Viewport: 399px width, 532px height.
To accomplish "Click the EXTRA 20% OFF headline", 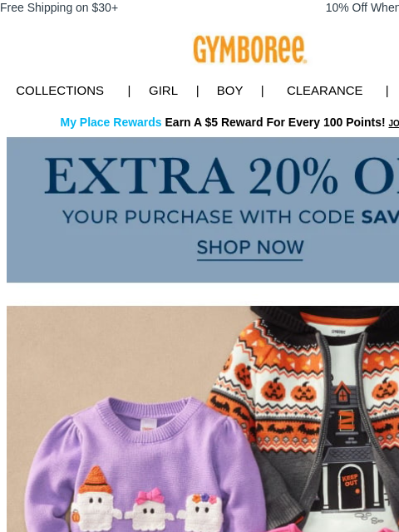I will pos(222,176).
